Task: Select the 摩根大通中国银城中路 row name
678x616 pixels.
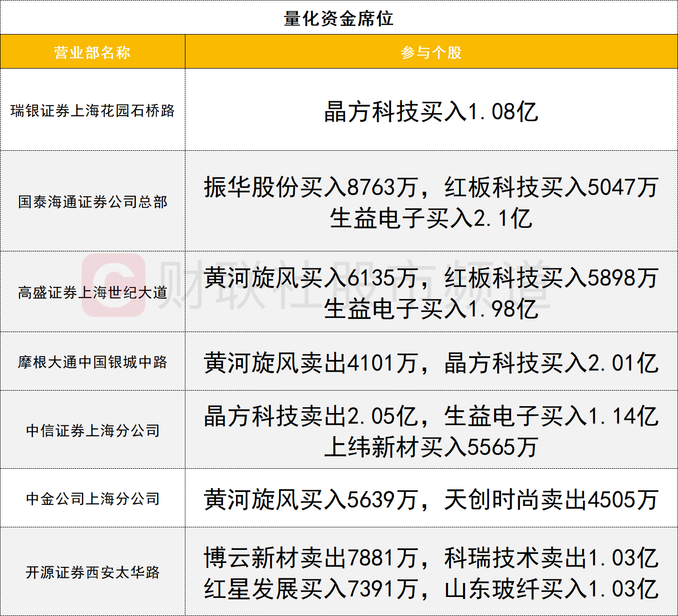Action: (x=93, y=362)
